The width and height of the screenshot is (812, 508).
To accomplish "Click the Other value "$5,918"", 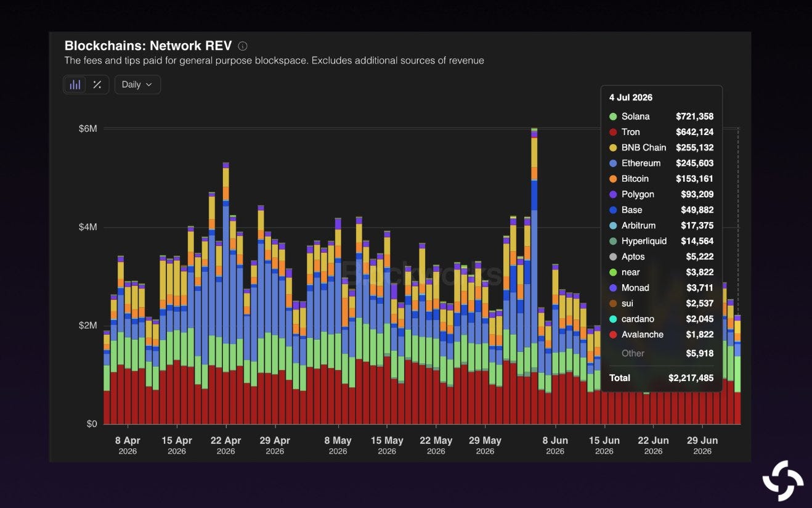I will (x=699, y=353).
